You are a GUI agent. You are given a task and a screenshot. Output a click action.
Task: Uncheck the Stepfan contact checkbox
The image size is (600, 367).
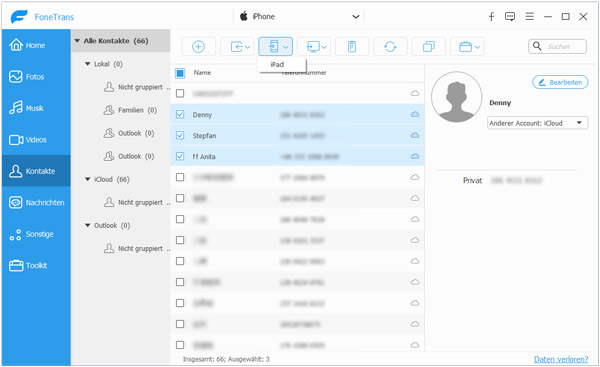(180, 135)
